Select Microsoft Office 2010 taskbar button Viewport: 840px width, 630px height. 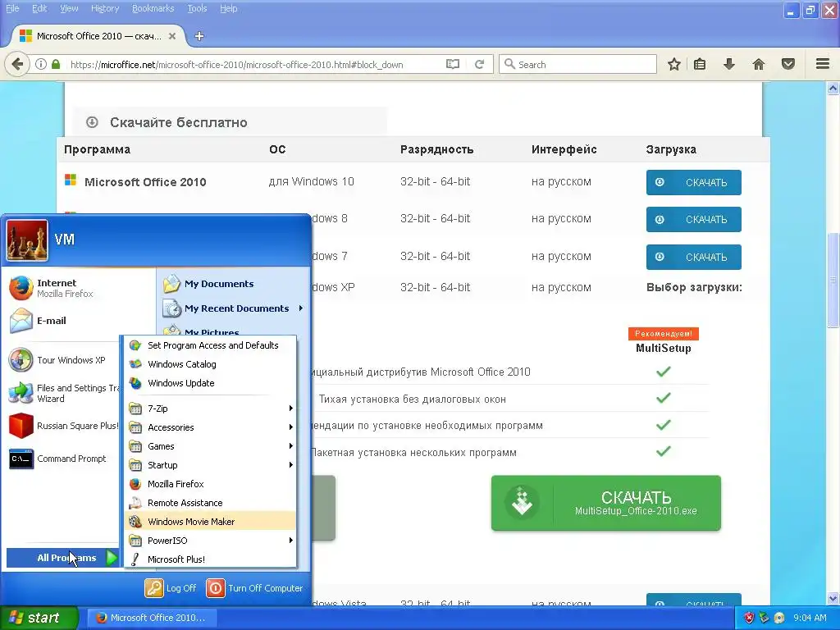(x=152, y=618)
